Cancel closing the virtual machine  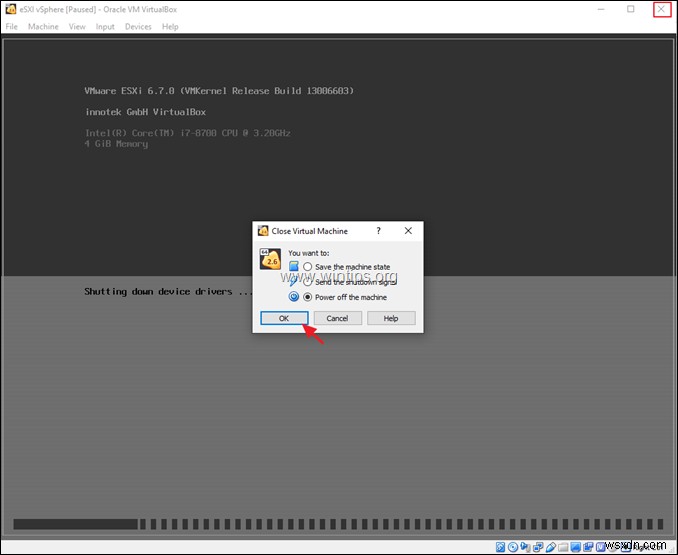click(x=337, y=318)
